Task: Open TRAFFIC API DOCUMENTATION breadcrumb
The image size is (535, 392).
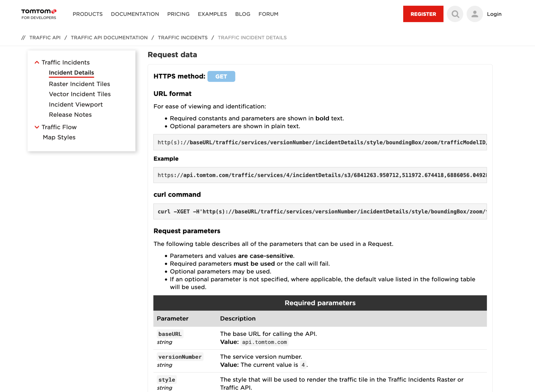Action: click(x=109, y=37)
